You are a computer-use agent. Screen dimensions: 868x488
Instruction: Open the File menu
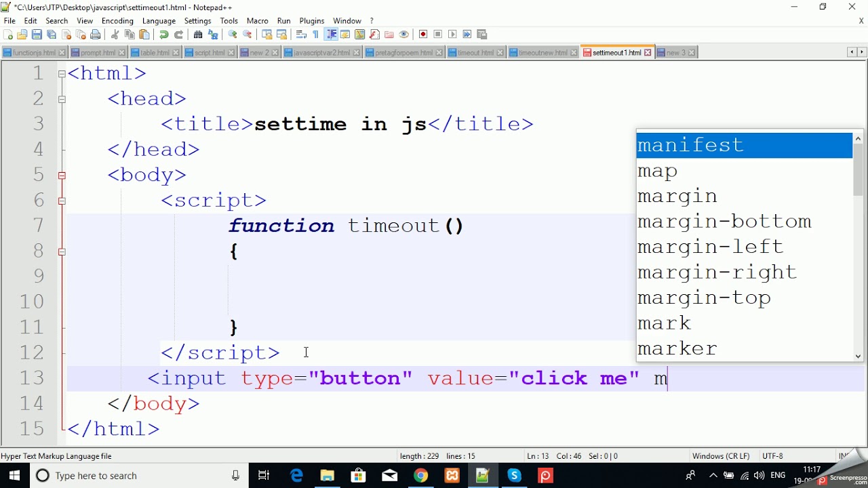pos(9,21)
